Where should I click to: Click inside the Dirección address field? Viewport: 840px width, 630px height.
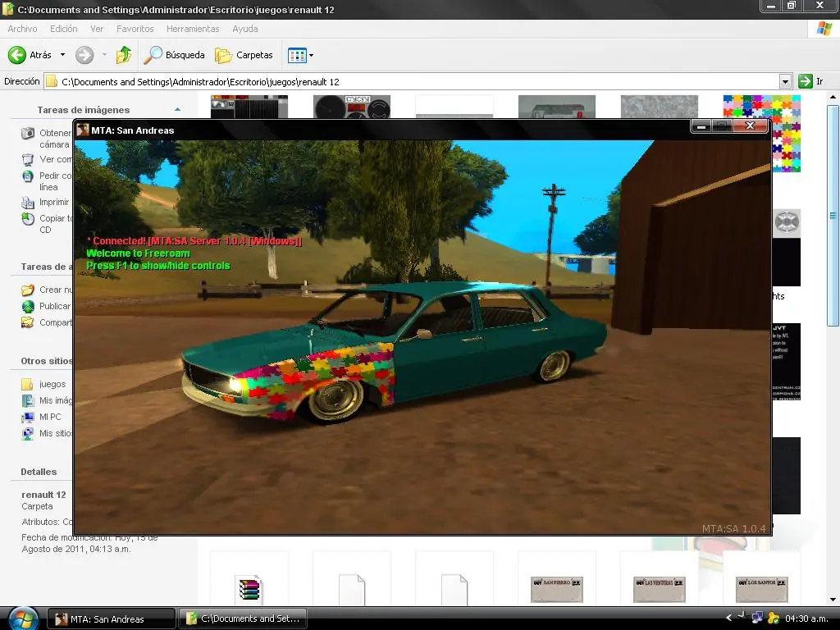pyautogui.click(x=413, y=81)
